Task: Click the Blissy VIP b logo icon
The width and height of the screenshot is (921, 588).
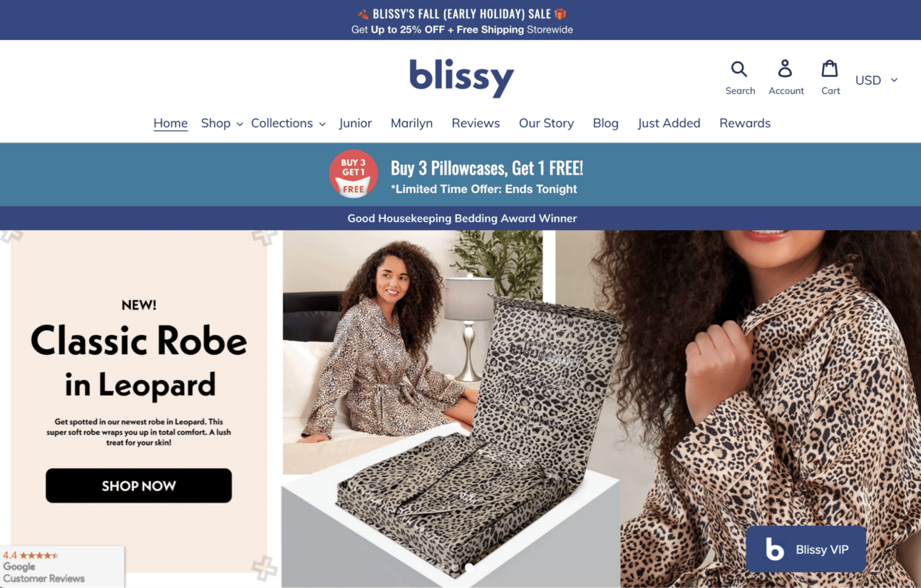Action: [x=774, y=550]
